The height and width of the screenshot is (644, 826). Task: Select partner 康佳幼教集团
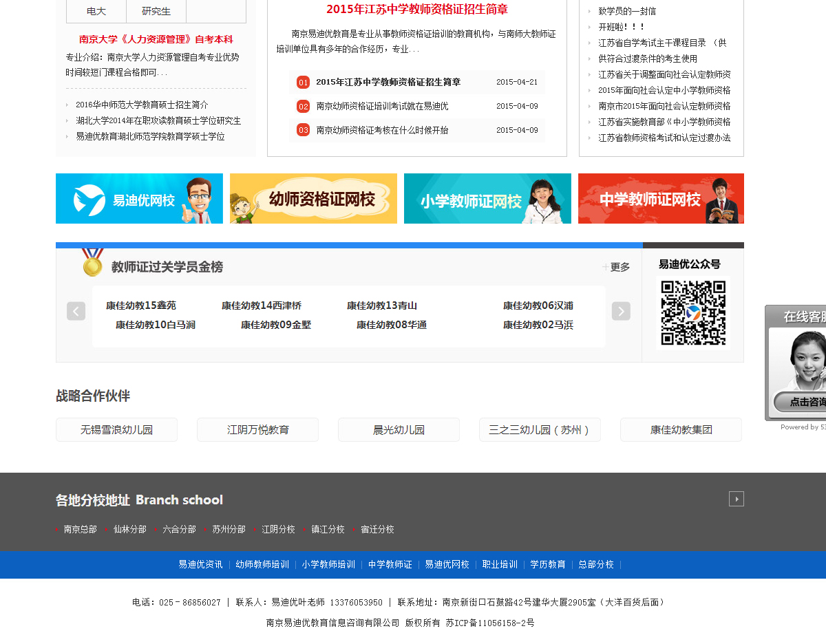(681, 430)
